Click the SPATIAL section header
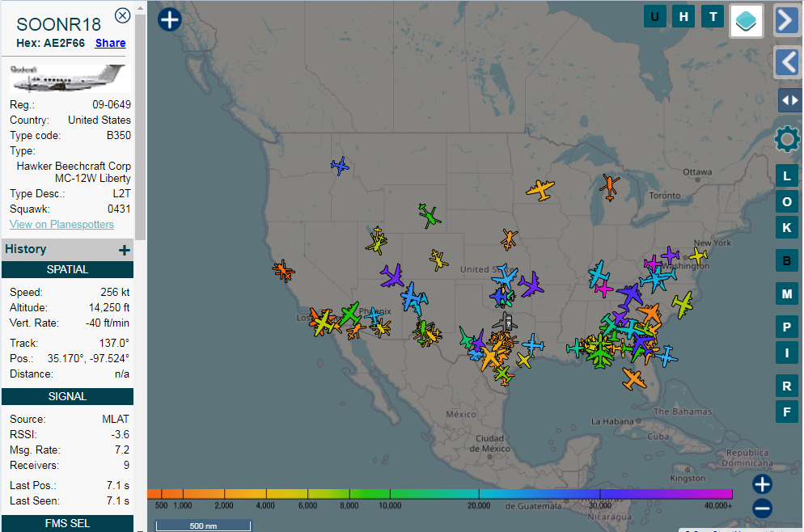The image size is (804, 532). (68, 269)
